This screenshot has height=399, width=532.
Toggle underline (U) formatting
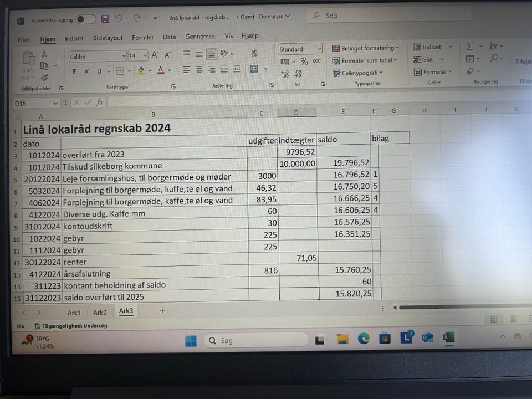click(x=99, y=71)
